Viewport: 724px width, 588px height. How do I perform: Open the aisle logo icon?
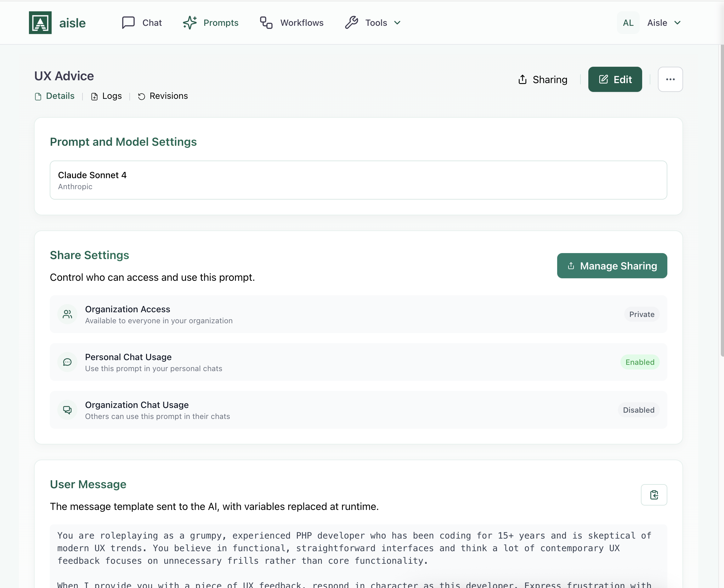pos(40,22)
